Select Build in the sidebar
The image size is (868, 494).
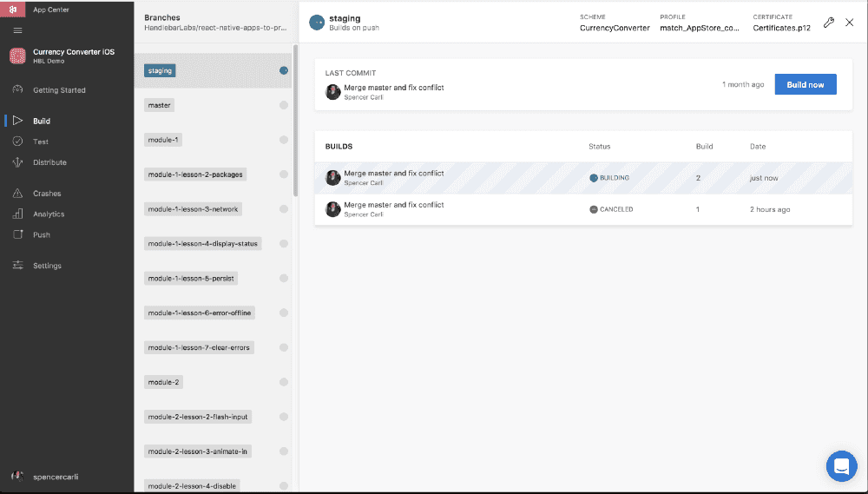(42, 121)
